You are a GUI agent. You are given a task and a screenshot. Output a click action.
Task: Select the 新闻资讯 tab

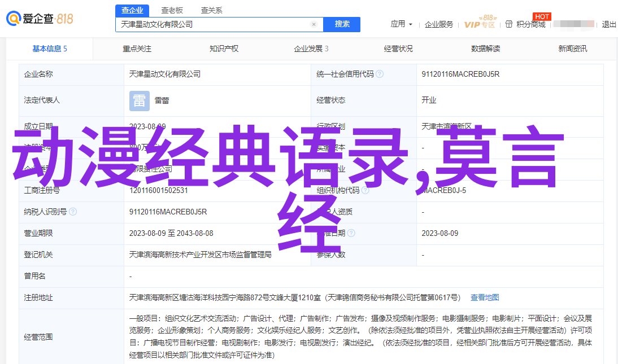[x=573, y=49]
